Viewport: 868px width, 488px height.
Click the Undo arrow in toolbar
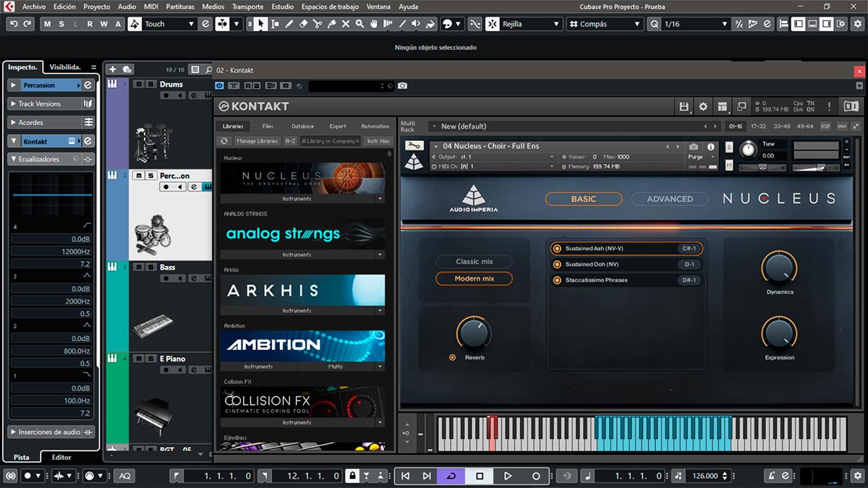click(x=14, y=24)
